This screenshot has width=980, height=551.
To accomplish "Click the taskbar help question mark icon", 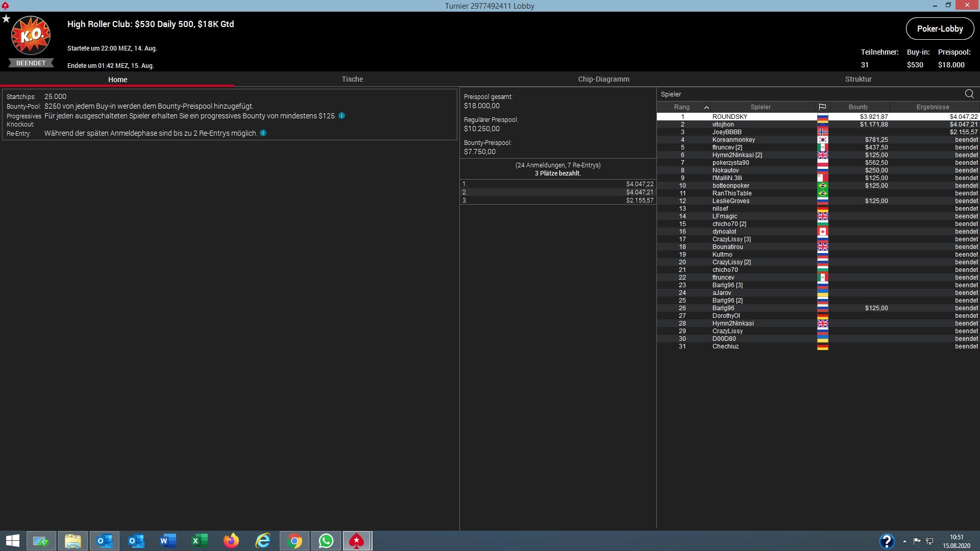I will click(x=887, y=541).
